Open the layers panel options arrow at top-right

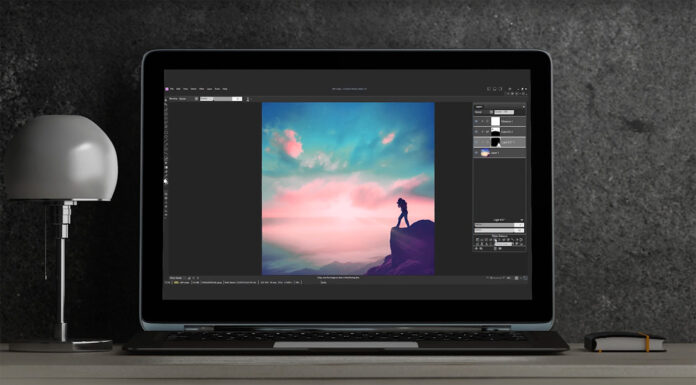523,107
